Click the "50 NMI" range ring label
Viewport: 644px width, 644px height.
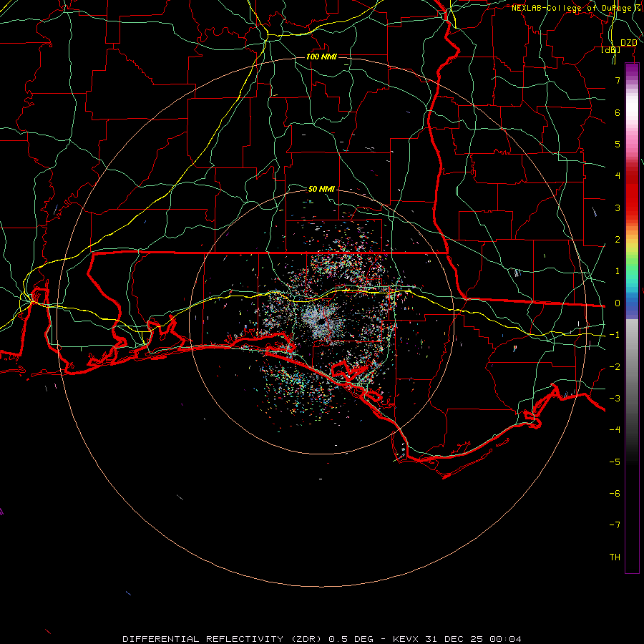(x=321, y=189)
